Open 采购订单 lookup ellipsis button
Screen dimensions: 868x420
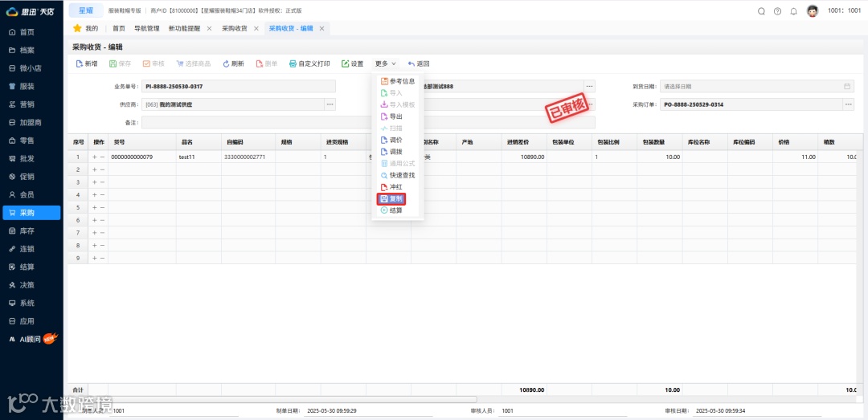pos(848,104)
